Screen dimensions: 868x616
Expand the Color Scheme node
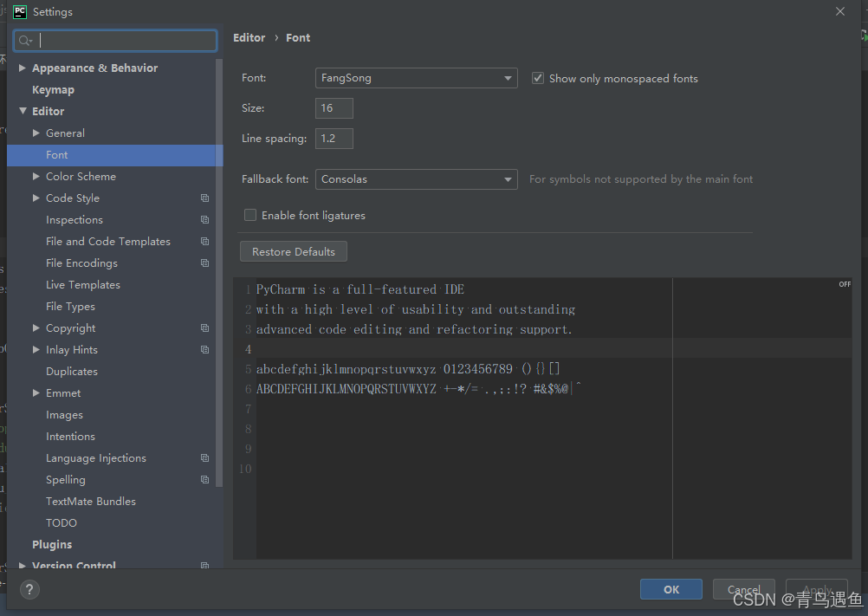[x=36, y=176]
